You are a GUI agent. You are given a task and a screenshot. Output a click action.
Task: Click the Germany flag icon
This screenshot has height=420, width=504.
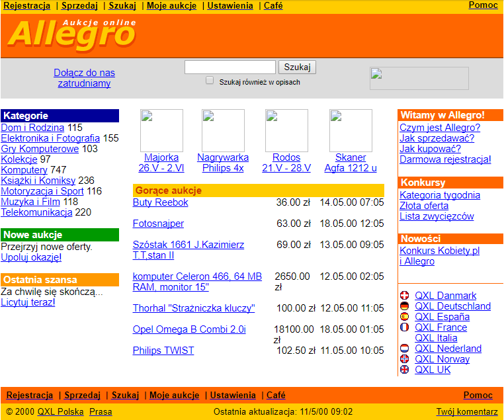click(x=404, y=306)
